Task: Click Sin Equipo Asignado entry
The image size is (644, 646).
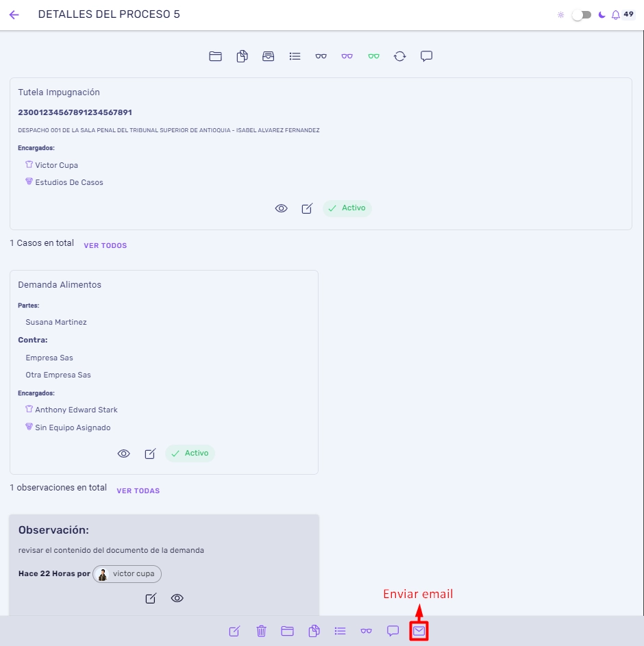Action: click(73, 427)
